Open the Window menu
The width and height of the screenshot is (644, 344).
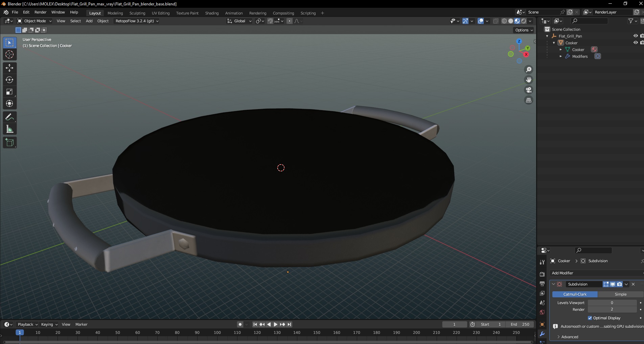click(x=58, y=12)
